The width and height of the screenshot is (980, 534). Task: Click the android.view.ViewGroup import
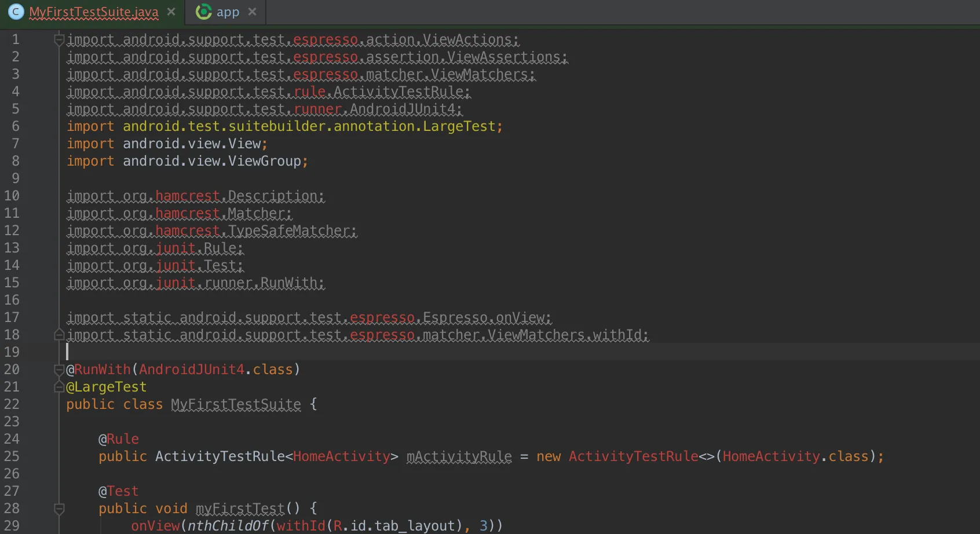pyautogui.click(x=187, y=161)
